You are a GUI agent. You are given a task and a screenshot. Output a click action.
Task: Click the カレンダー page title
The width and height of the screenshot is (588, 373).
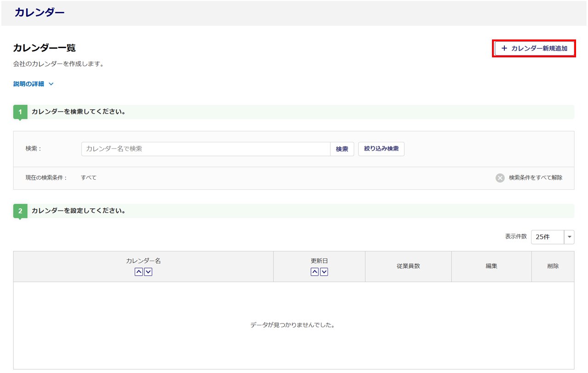(40, 12)
